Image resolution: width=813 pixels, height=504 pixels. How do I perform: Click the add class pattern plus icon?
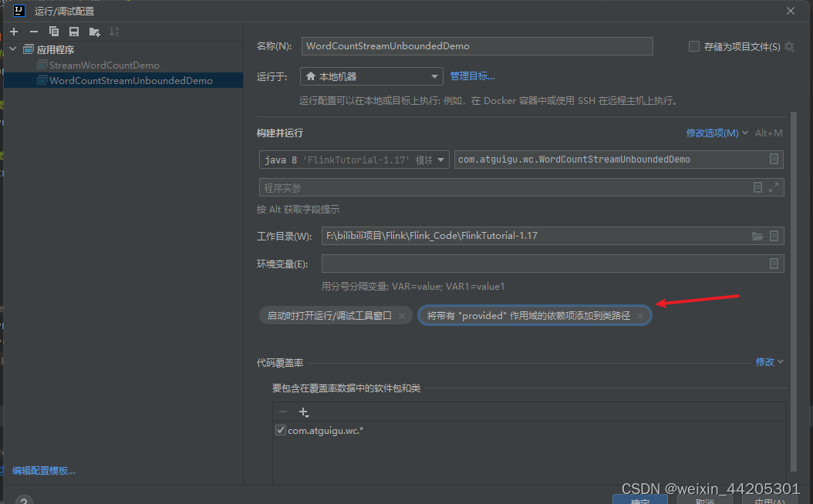[x=303, y=412]
